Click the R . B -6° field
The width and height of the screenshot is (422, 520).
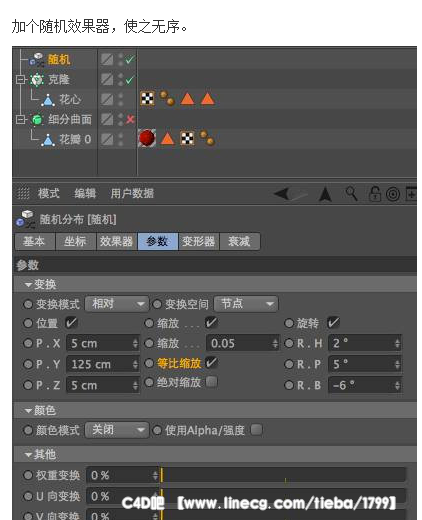pos(365,385)
